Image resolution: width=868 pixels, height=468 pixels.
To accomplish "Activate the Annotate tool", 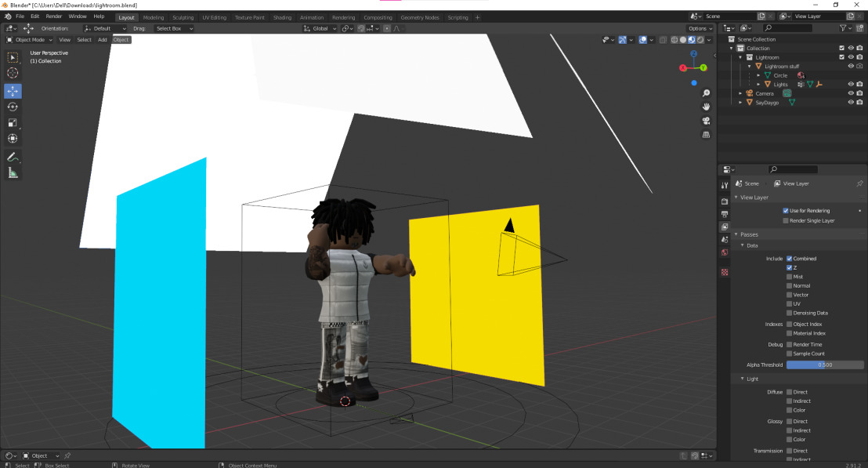I will (x=13, y=155).
